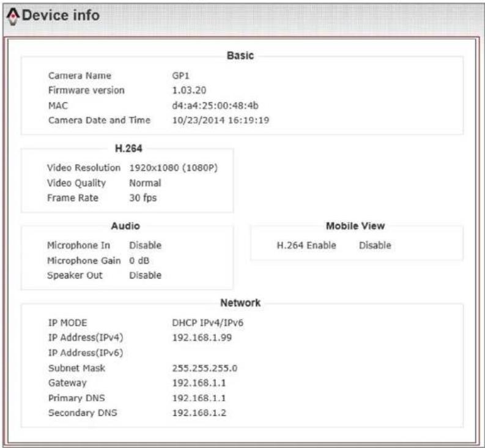Click the Mobile View section heading
Image resolution: width=485 pixels, height=448 pixels.
(x=355, y=226)
